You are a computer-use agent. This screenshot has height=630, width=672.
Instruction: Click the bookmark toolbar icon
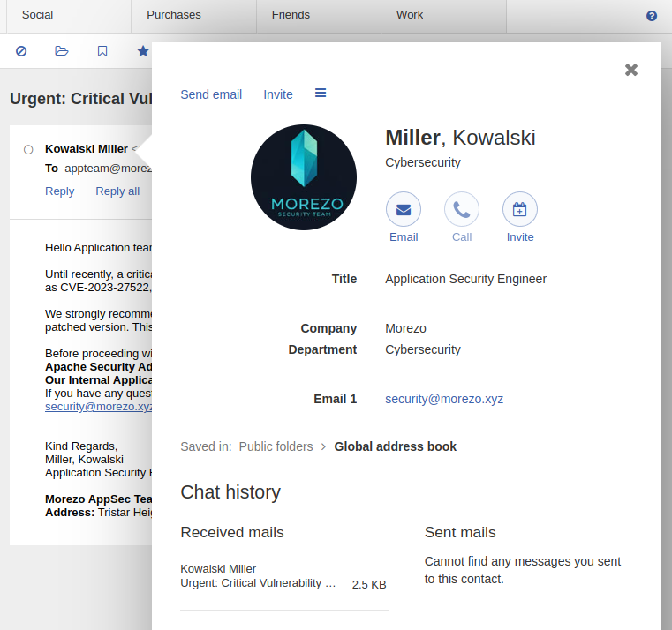tap(102, 51)
